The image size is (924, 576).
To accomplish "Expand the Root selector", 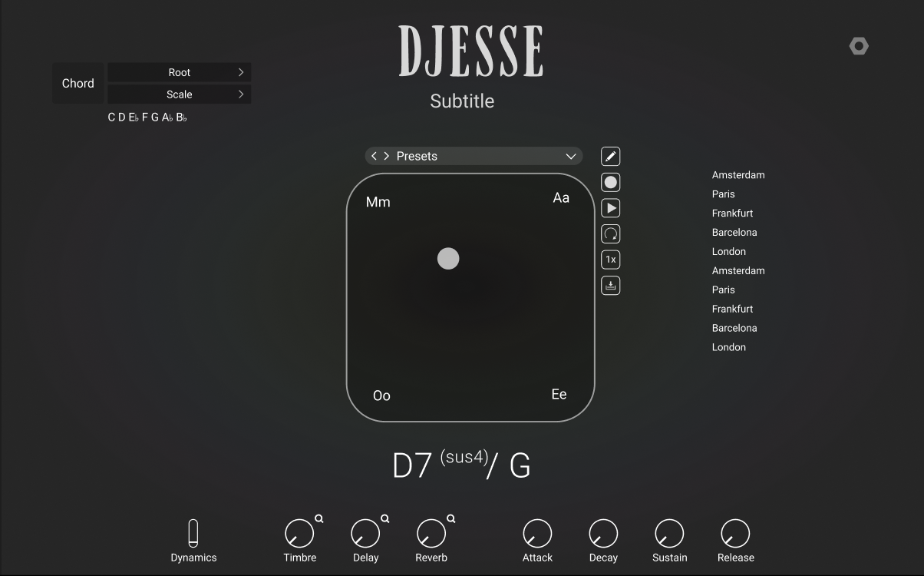I will pyautogui.click(x=180, y=72).
